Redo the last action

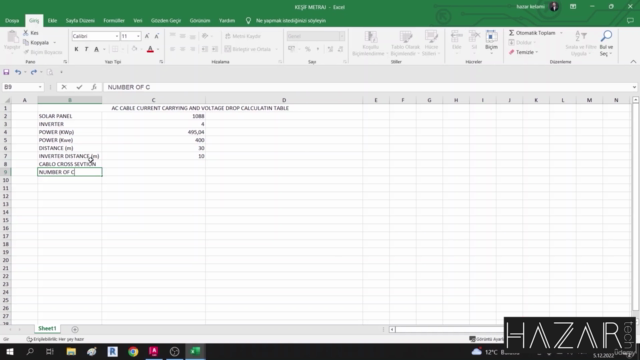point(33,72)
